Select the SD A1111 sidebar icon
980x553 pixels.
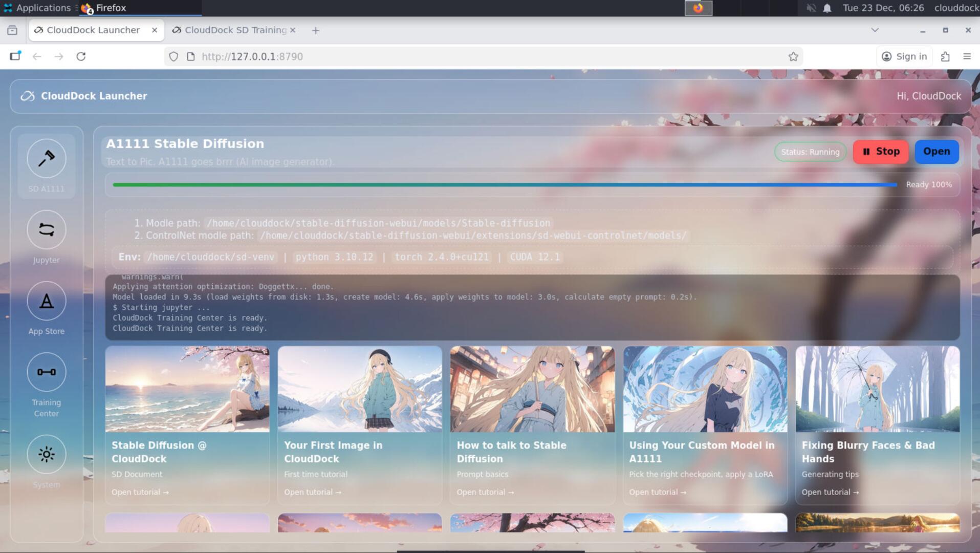(46, 159)
